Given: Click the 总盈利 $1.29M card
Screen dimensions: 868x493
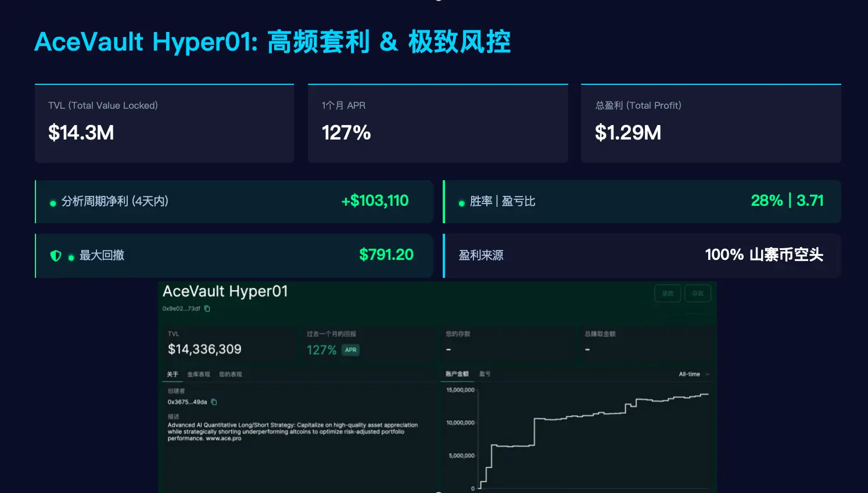Looking at the screenshot, I should [711, 124].
